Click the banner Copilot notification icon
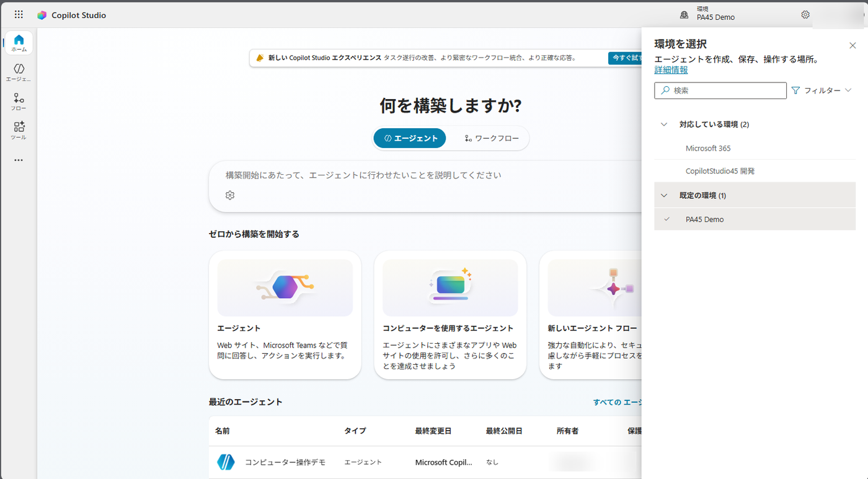Viewport: 868px width, 479px height. tap(260, 58)
